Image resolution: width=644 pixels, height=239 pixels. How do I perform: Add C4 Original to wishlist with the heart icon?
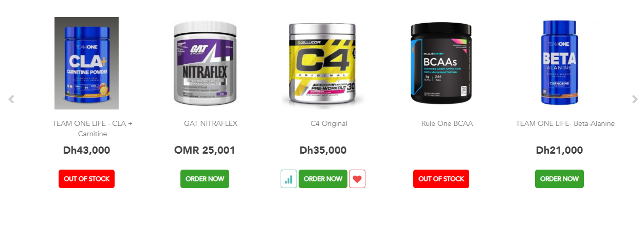coord(357,179)
